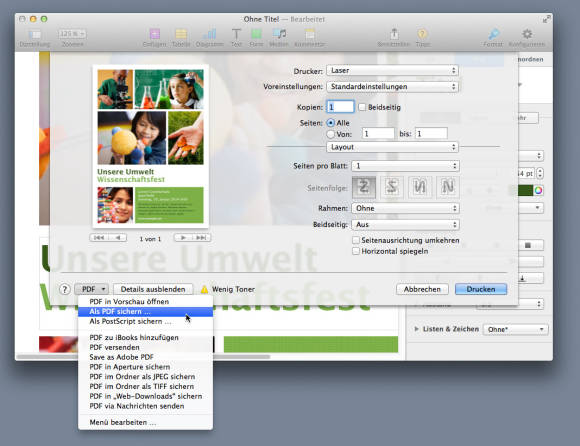Click the Tabelle toolbar icon
580x446 pixels.
[181, 34]
